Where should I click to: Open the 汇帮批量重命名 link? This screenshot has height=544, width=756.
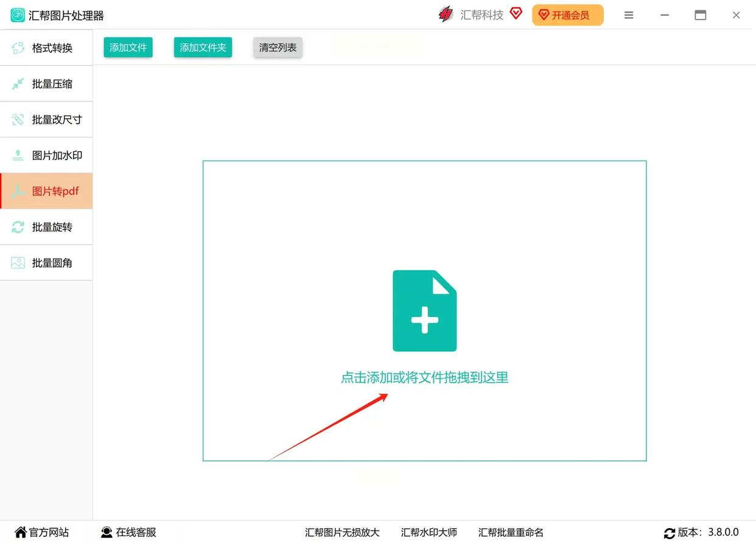click(x=511, y=532)
